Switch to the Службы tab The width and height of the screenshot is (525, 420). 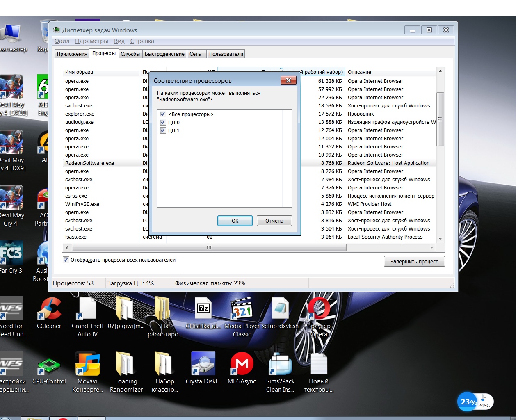[130, 54]
